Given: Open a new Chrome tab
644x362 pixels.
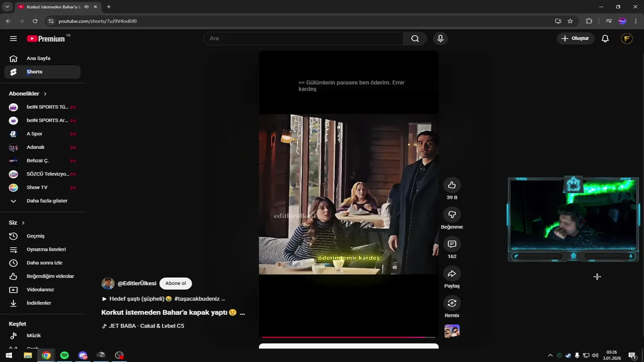Looking at the screenshot, I should (x=109, y=7).
